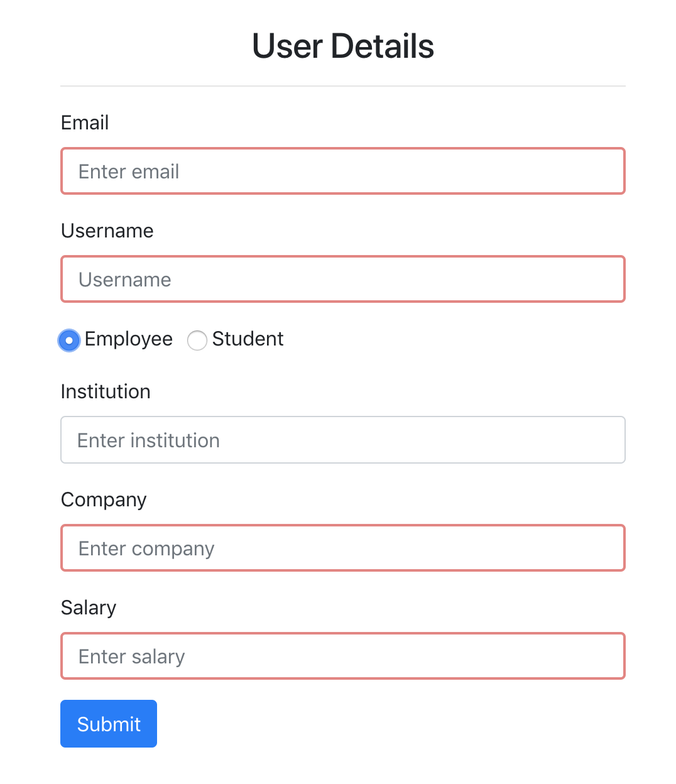Click the Salary label text
This screenshot has height=784, width=676.
click(88, 608)
